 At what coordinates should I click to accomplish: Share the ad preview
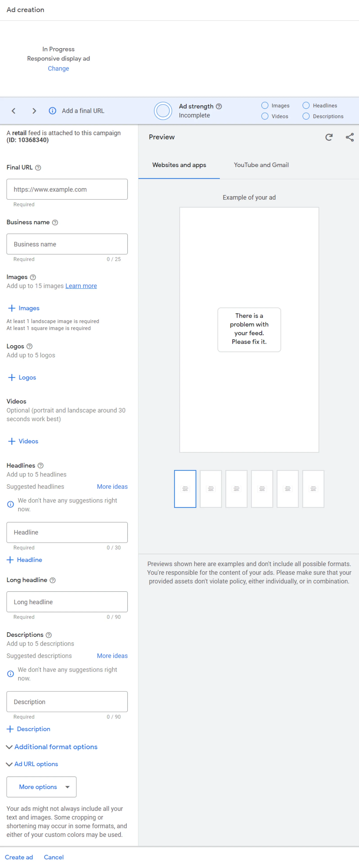[350, 137]
